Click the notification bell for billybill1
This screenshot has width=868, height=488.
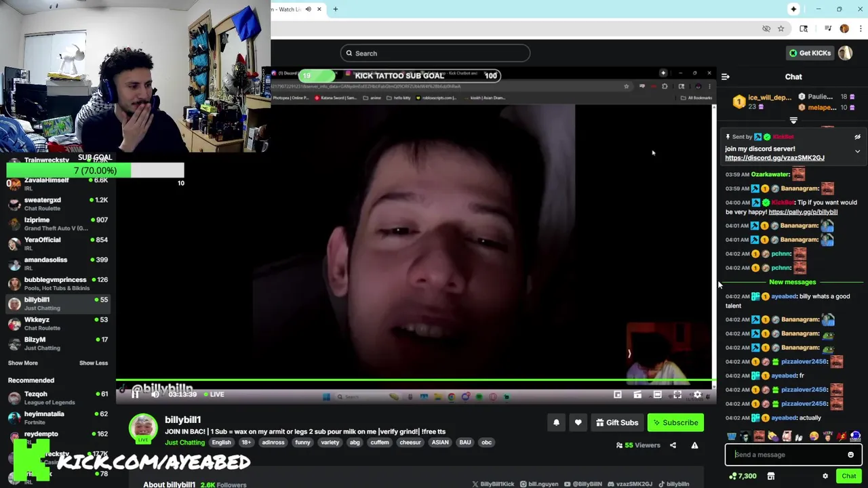[x=556, y=422]
